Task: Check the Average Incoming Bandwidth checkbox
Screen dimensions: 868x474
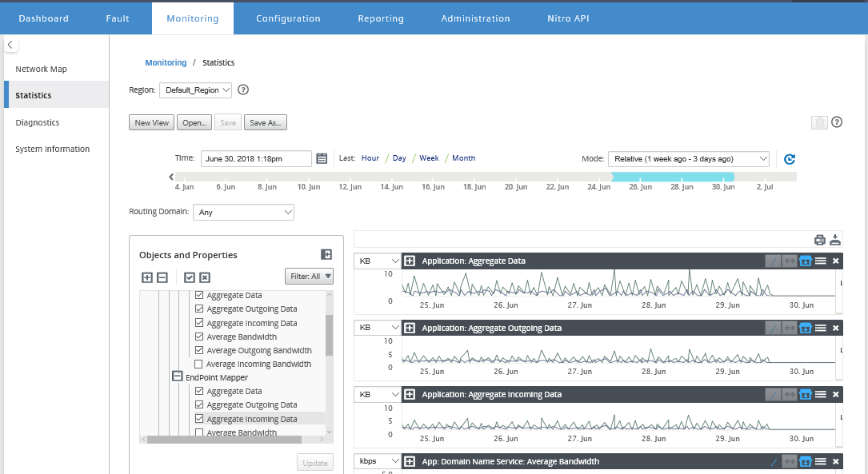Action: point(198,364)
